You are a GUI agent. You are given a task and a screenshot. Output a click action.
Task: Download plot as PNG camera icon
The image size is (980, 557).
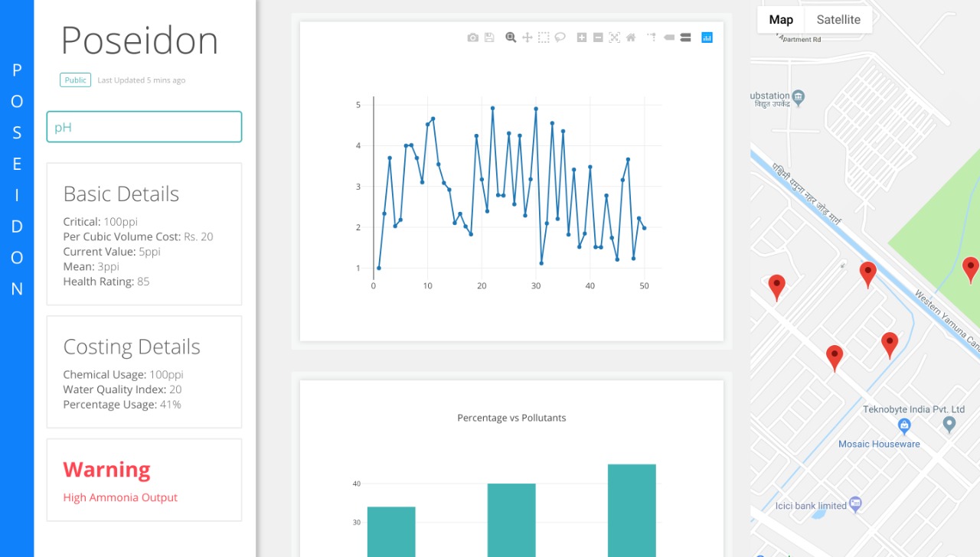[x=472, y=37]
